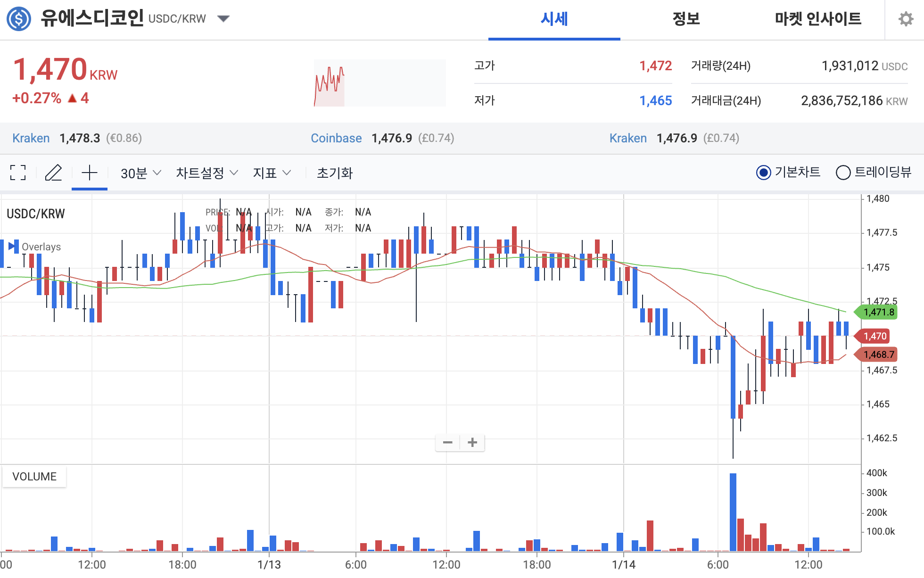924x578 pixels.
Task: Click the USDC coin logo icon
Action: tap(19, 19)
